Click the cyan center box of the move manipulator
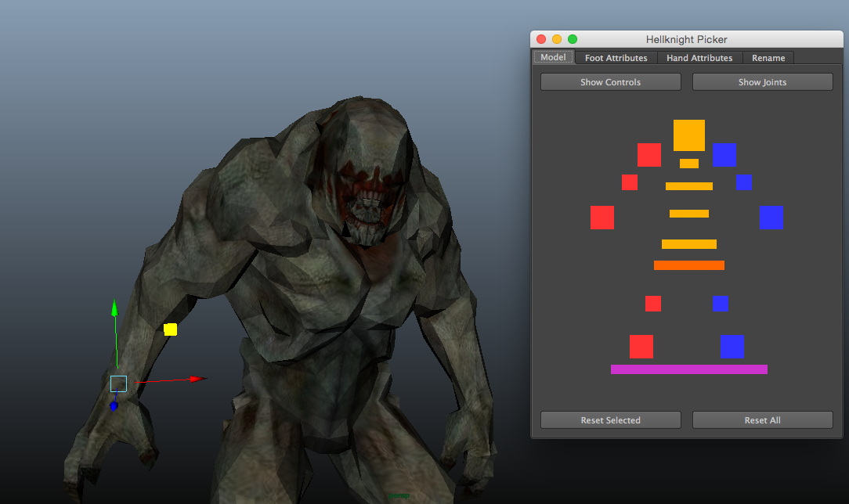The width and height of the screenshot is (849, 504). point(118,384)
